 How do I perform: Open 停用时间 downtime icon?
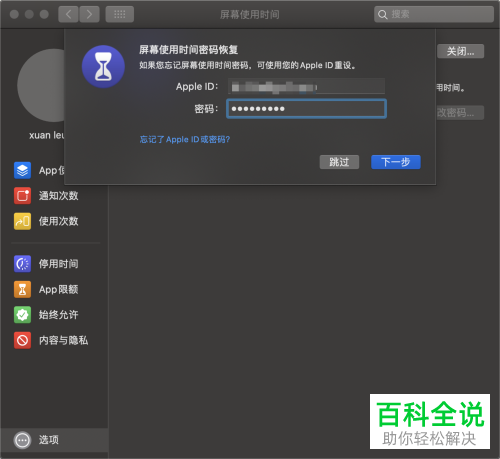22,264
